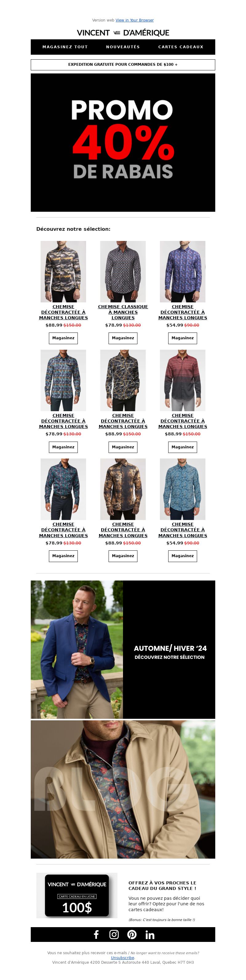
Task: Open the Automne/Hiver '24 selection banner
Action: 123,649
